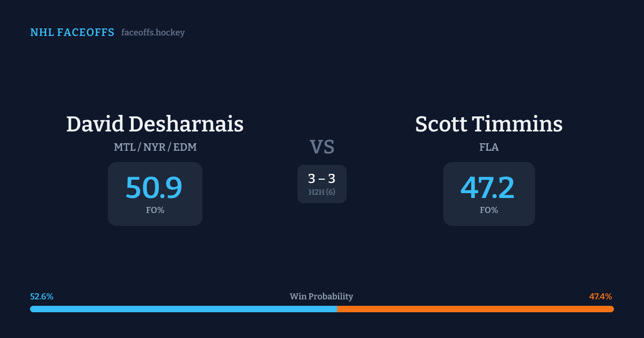Click the FO% label under 50.9
Screen dimensions: 644x338
[155, 210]
